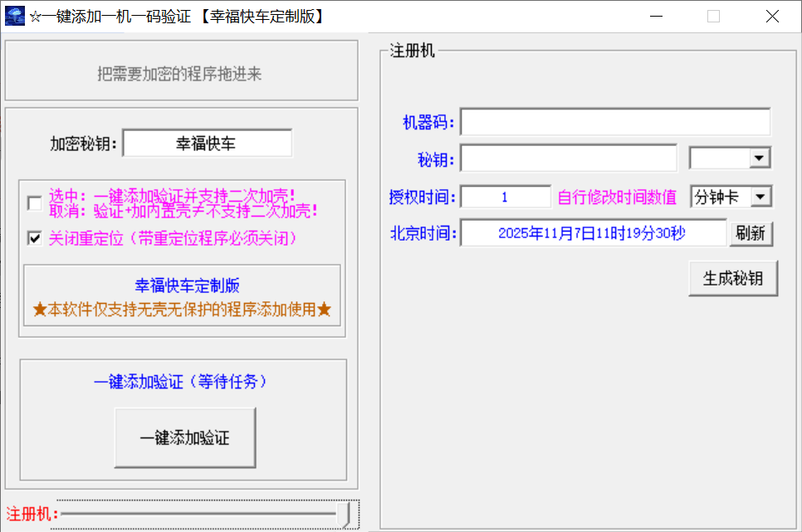The width and height of the screenshot is (802, 532).
Task: Click the 一键添加验证（等待任务） status label
Action: 184,381
